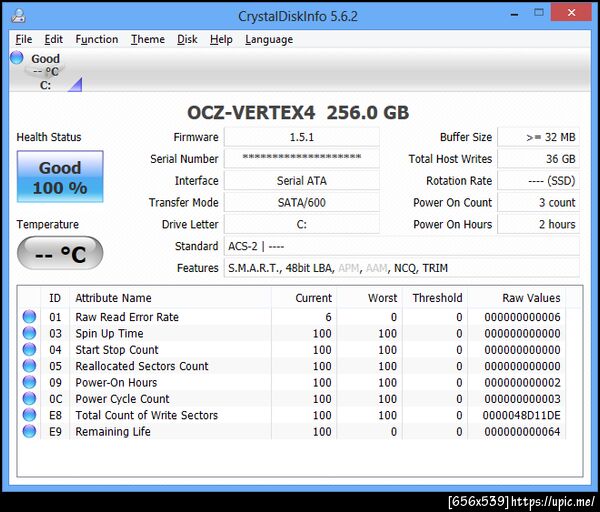Select the Spin Up Time attribute name
The height and width of the screenshot is (512, 600).
(x=109, y=333)
